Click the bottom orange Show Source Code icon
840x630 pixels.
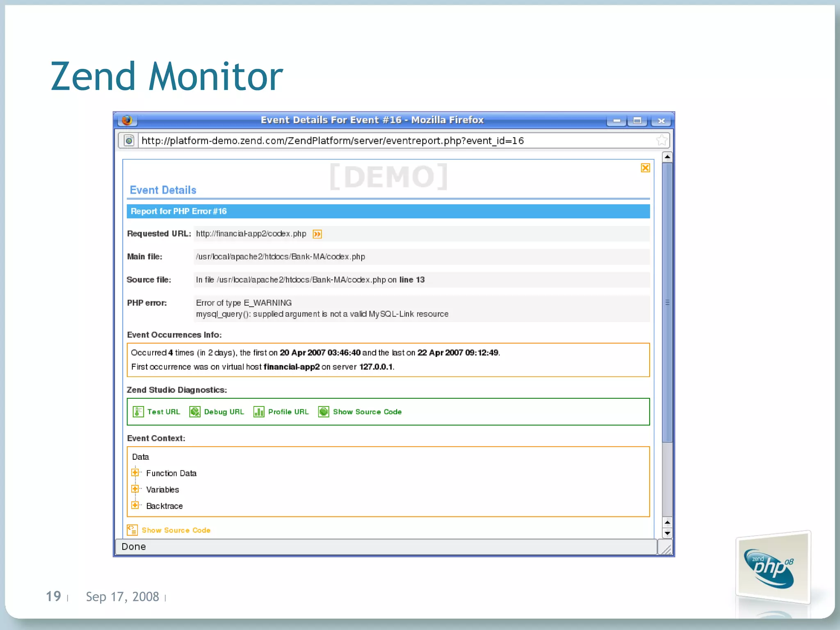132,530
